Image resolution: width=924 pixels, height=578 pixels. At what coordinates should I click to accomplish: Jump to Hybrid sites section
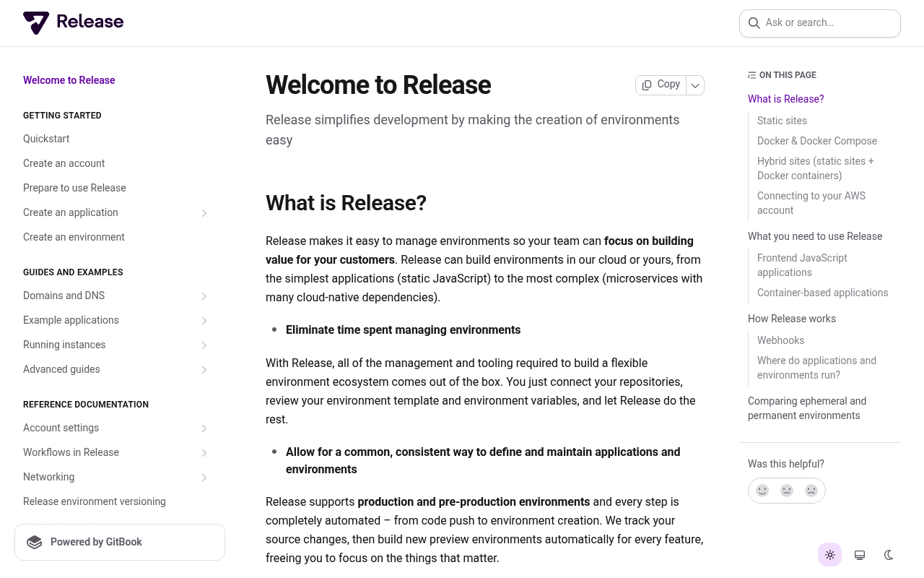tap(816, 168)
